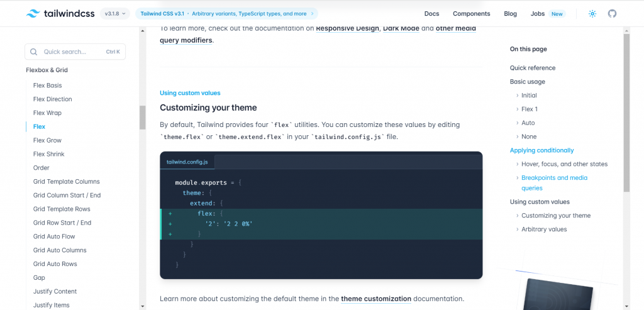Viewport: 644px width, 310px height.
Task: Click the search magnifier icon
Action: [x=34, y=52]
